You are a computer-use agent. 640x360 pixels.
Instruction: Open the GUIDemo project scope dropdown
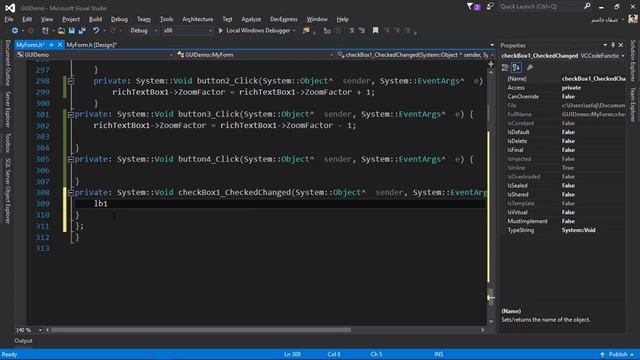click(x=94, y=55)
